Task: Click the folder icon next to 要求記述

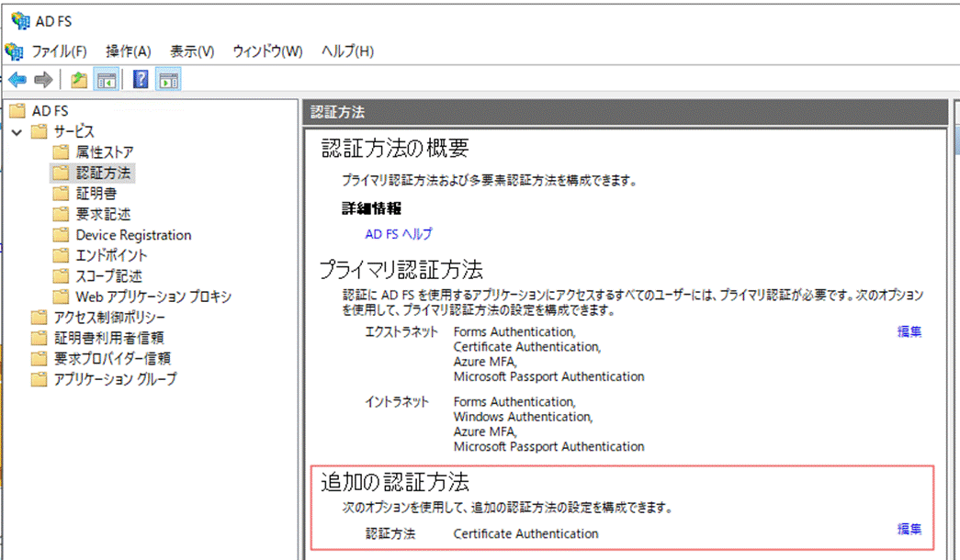Action: click(61, 214)
